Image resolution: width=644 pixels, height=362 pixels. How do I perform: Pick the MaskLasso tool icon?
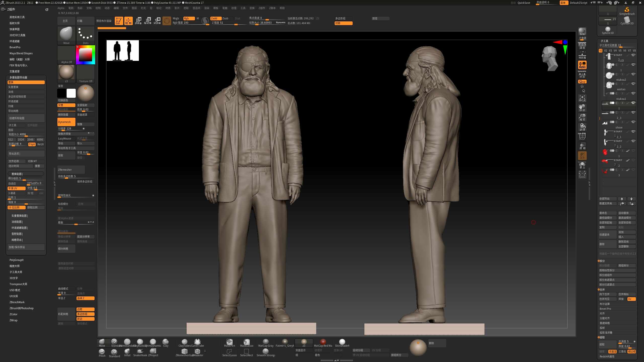click(247, 342)
